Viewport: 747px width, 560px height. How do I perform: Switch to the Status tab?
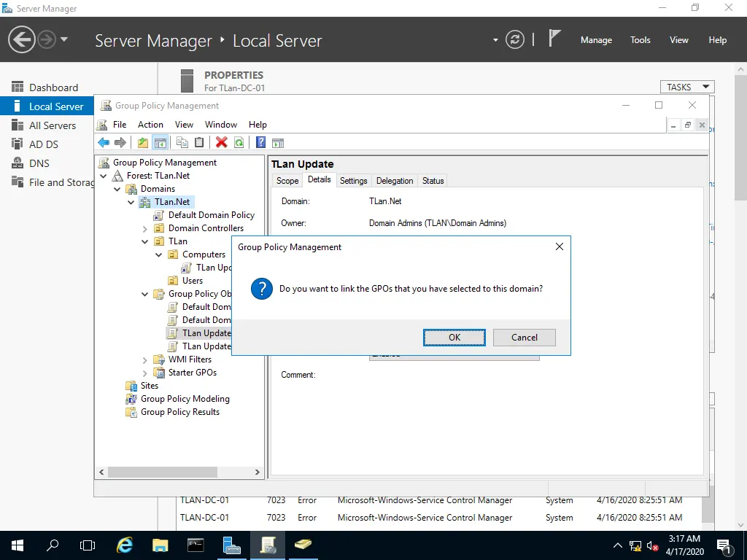[x=433, y=181]
